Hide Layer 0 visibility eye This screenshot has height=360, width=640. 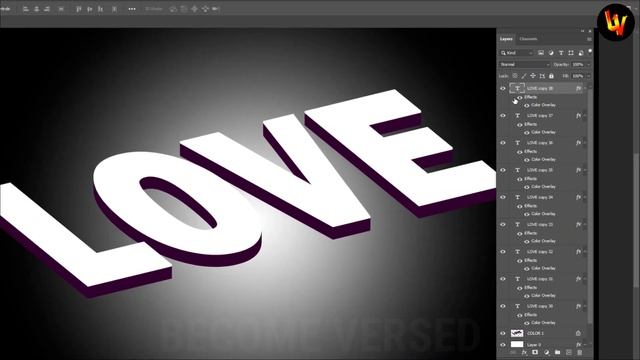pyautogui.click(x=503, y=345)
